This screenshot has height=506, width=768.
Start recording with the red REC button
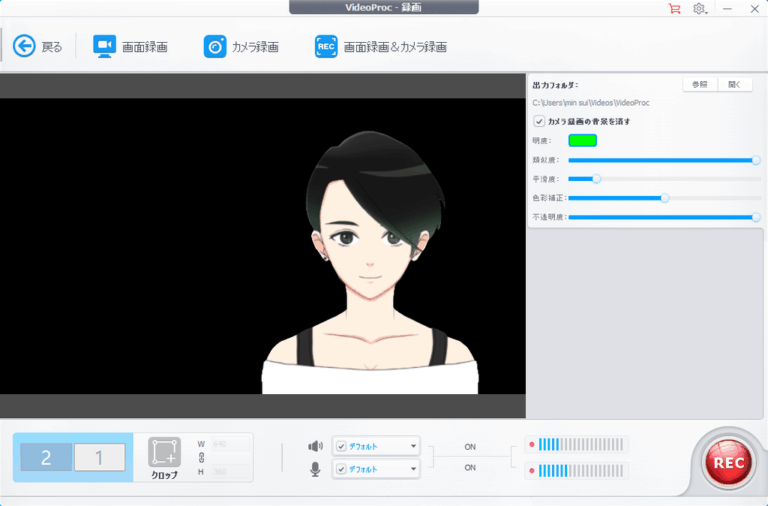pyautogui.click(x=728, y=463)
